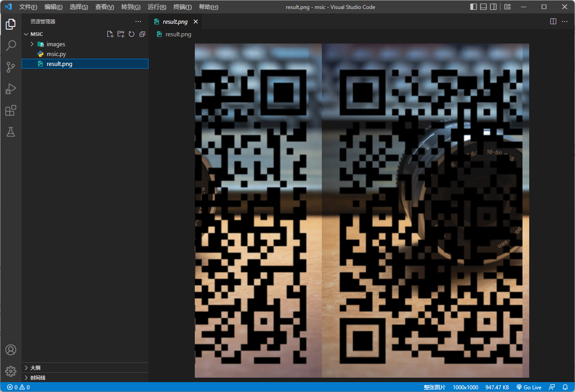Open the 查看(V) menu

pos(105,7)
